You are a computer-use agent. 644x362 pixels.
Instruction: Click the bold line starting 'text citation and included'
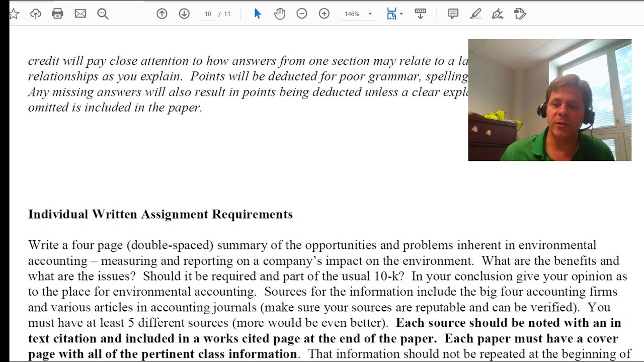(x=323, y=339)
